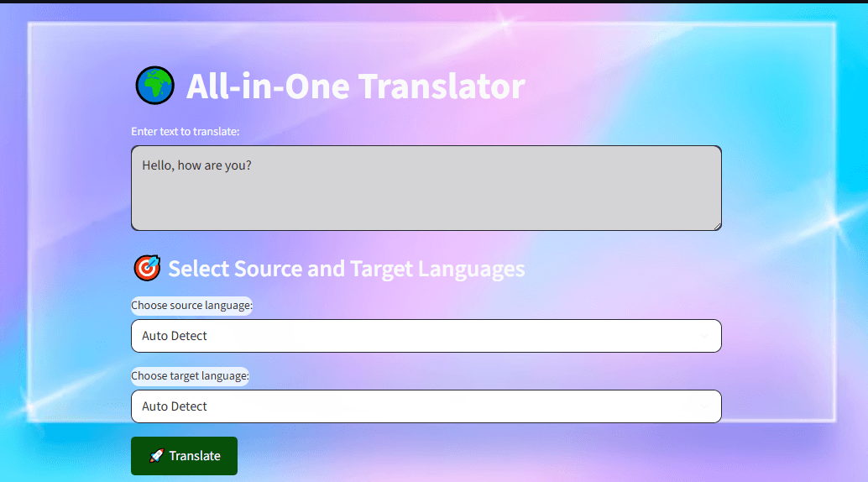This screenshot has height=482, width=868.
Task: Click the source language chevron arrow
Action: coord(703,336)
